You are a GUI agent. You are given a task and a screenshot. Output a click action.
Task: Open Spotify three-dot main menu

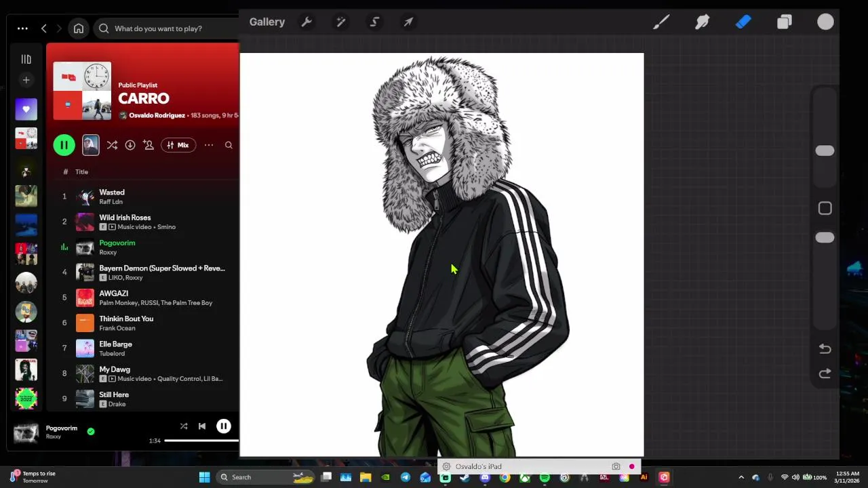(22, 28)
